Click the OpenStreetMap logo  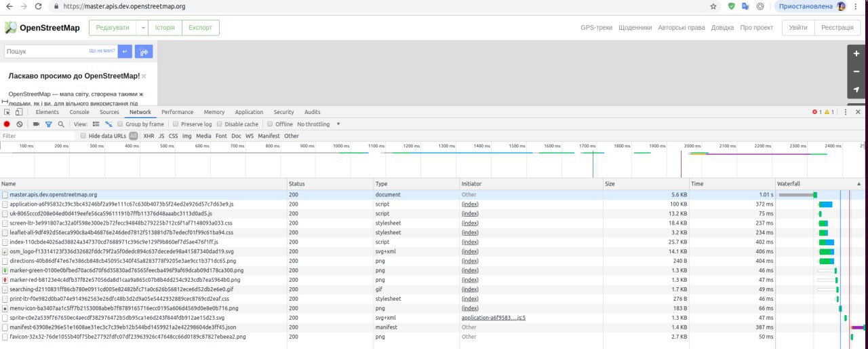[x=42, y=28]
